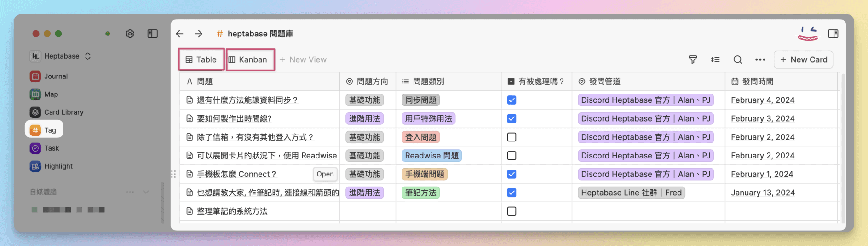Go forward with the right arrow
The width and height of the screenshot is (868, 246).
199,34
